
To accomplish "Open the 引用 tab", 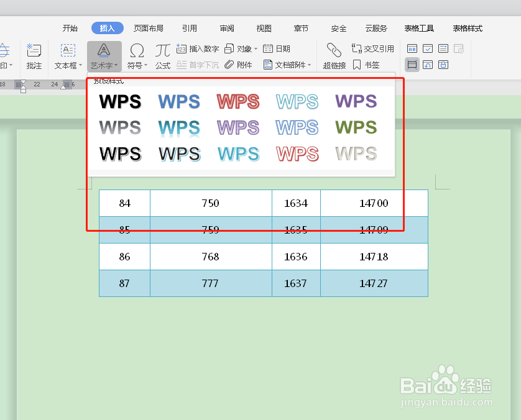I will 190,28.
